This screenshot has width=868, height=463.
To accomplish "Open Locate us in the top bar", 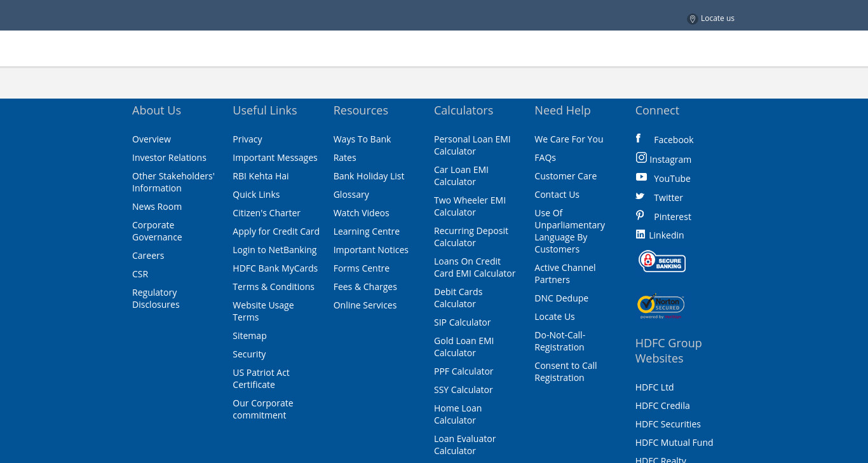I will click(x=717, y=18).
